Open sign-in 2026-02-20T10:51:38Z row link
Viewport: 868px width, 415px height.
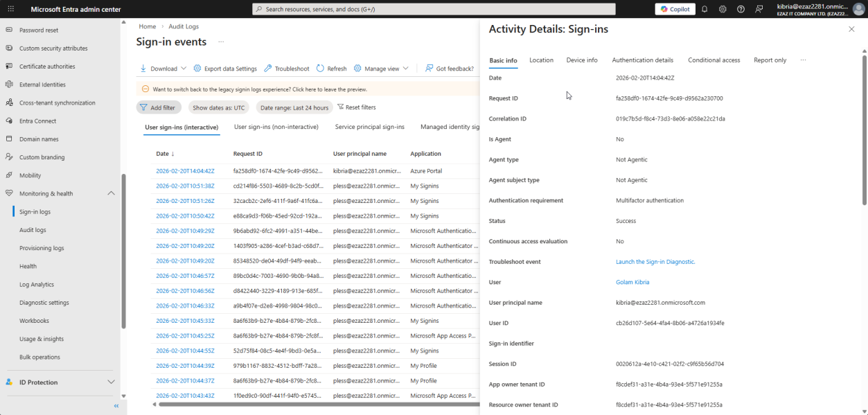[x=185, y=186]
